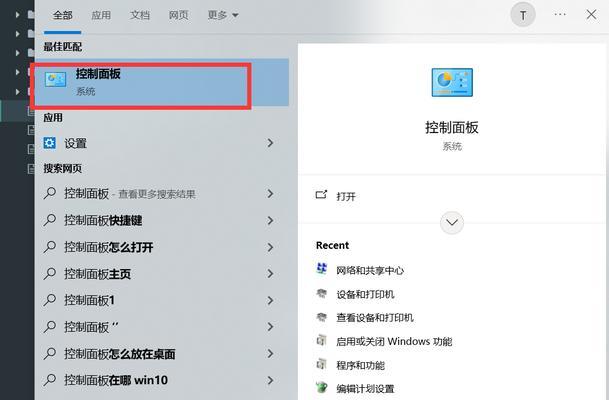Open recent item 设备和打印机

(x=365, y=294)
